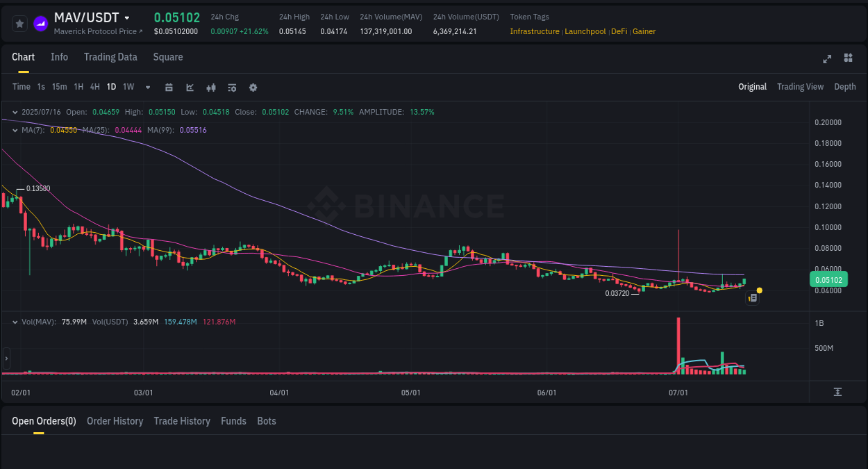Click the price scale adjustment icon bottom right

click(837, 392)
